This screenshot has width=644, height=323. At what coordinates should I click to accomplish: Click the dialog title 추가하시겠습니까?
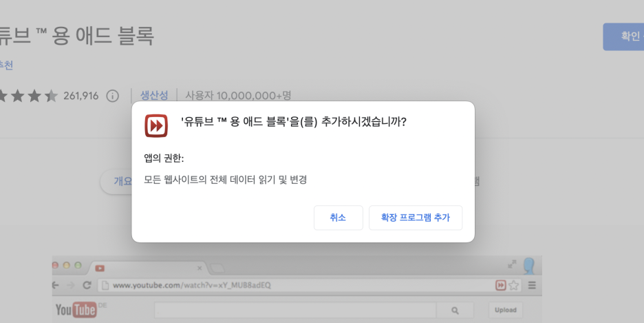click(363, 122)
